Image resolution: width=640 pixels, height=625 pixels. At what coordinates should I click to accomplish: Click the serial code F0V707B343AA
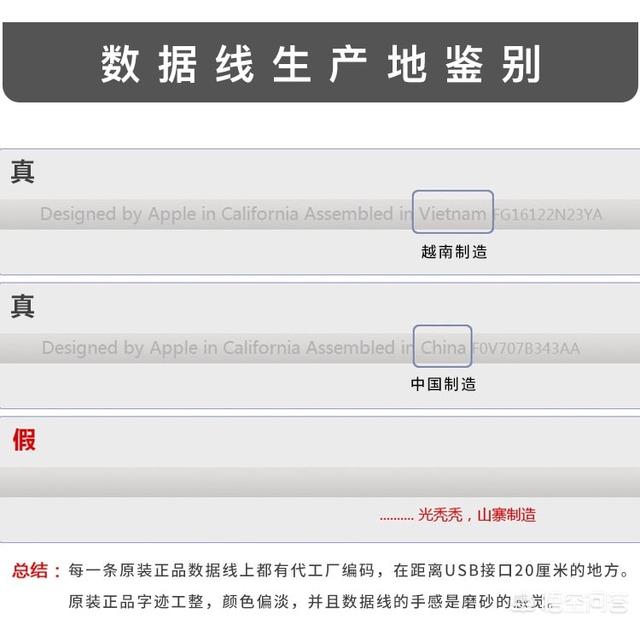525,349
